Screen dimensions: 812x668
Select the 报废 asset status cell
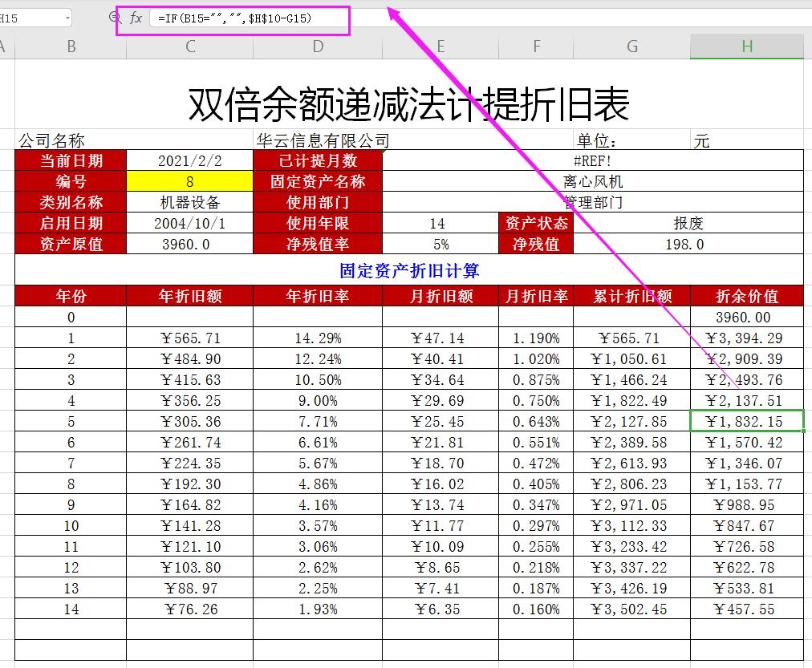[x=687, y=223]
